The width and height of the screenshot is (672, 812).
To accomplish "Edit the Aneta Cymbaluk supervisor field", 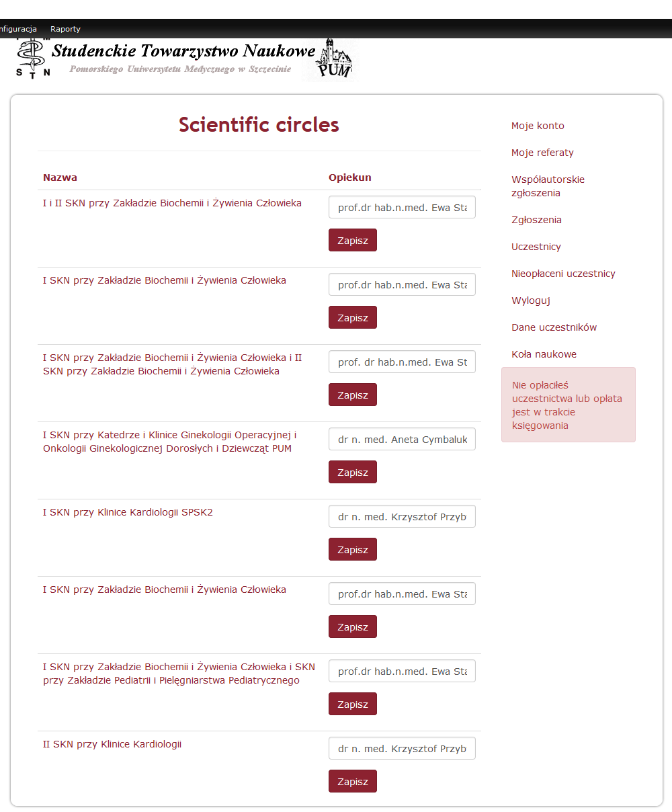I will [402, 440].
